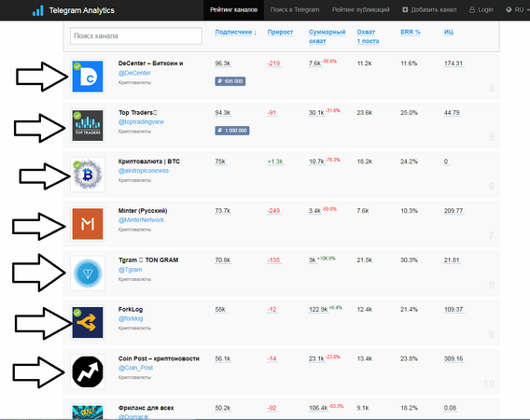Image resolution: width=530 pixels, height=420 pixels.
Task: Switch to the Рейтинг каналов tab
Action: 233,10
